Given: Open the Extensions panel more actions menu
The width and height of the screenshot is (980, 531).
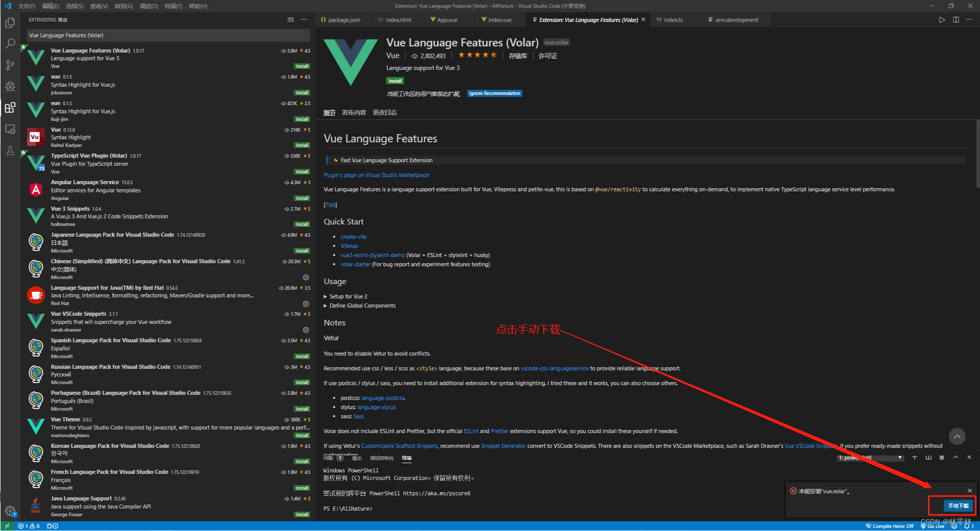Looking at the screenshot, I should coord(304,20).
